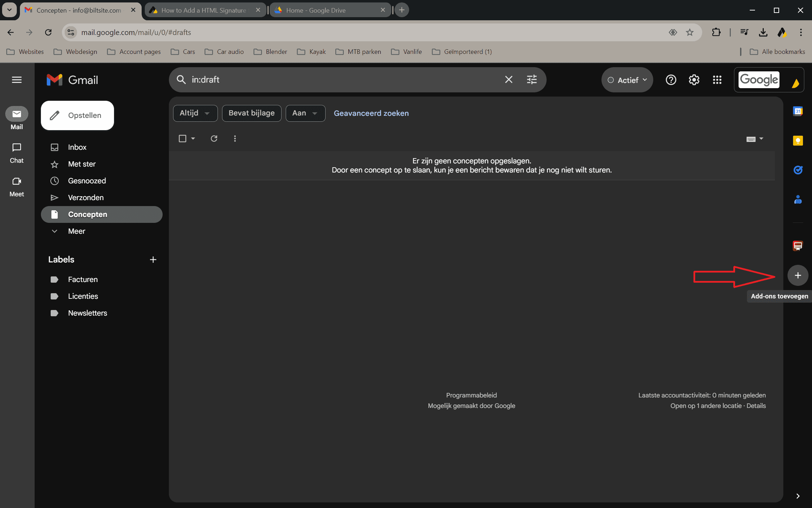Screen dimensions: 812x508
Task: Click the Labels plus add button
Action: [x=153, y=259]
